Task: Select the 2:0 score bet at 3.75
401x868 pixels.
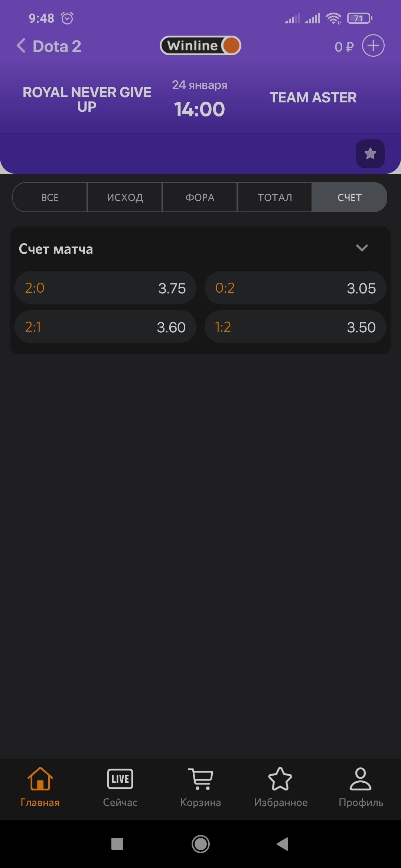Action: (105, 288)
